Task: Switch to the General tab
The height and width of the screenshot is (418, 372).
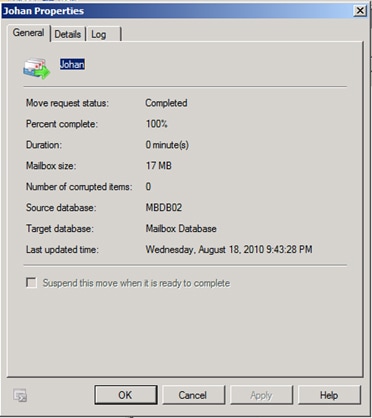Action: [x=28, y=33]
